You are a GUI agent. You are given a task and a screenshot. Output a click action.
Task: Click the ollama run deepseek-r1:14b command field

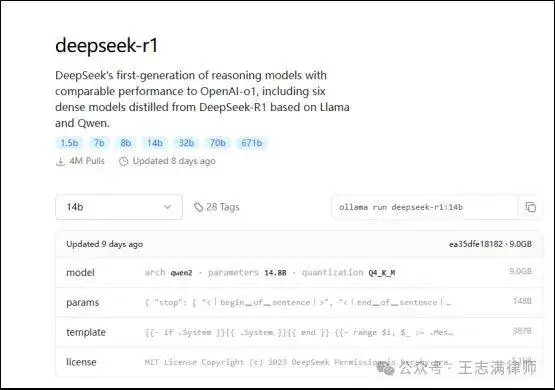[425, 207]
